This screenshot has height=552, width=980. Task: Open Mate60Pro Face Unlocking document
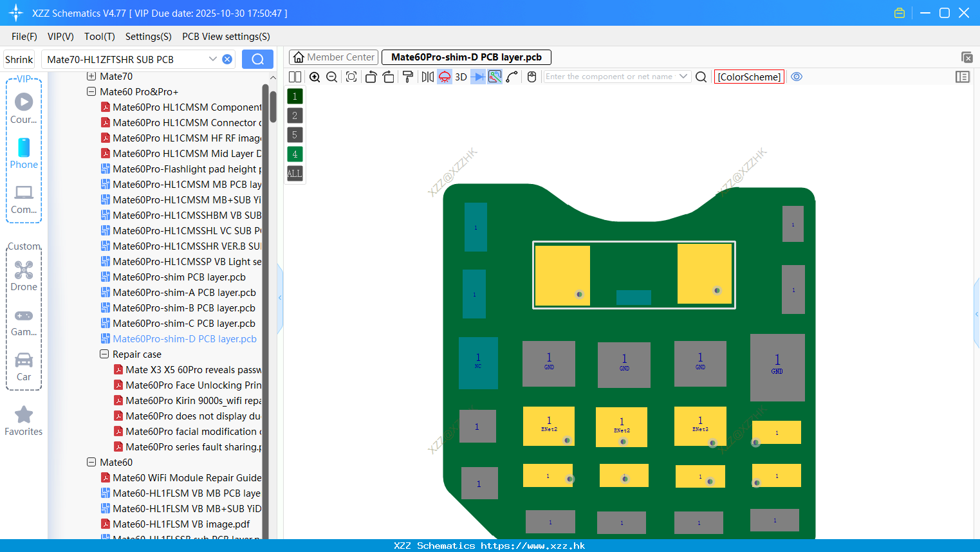(193, 385)
